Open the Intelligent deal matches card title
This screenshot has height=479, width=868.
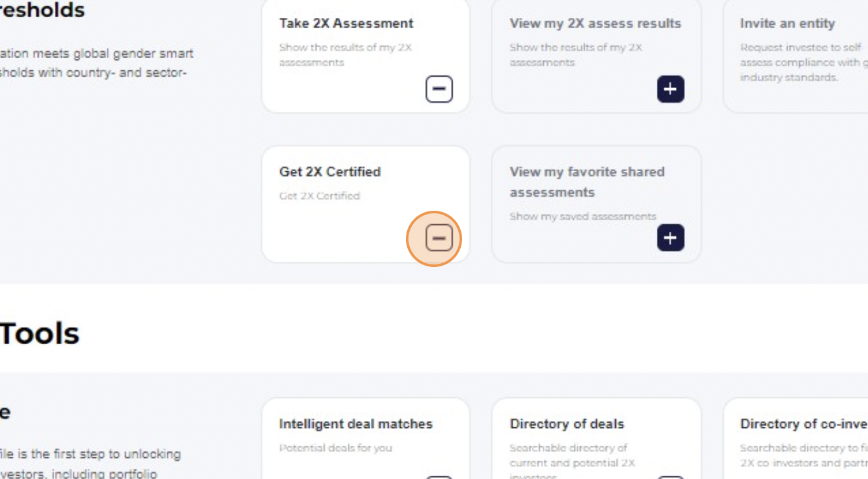(355, 424)
